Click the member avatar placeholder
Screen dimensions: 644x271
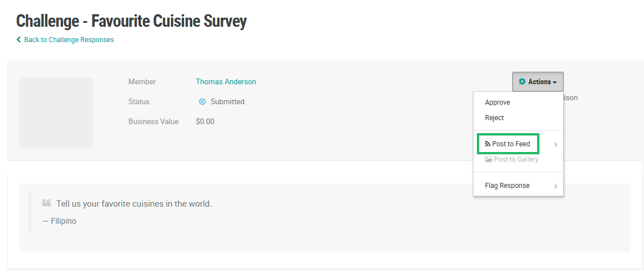click(x=56, y=113)
